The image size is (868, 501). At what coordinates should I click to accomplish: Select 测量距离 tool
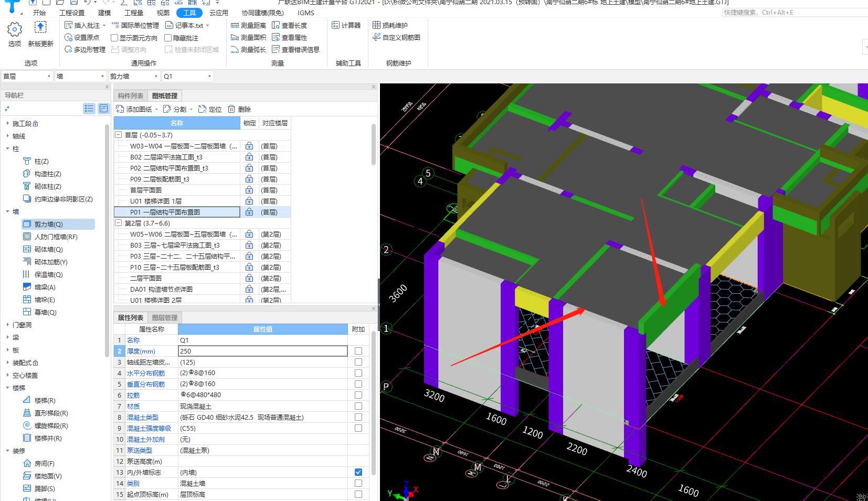click(248, 25)
